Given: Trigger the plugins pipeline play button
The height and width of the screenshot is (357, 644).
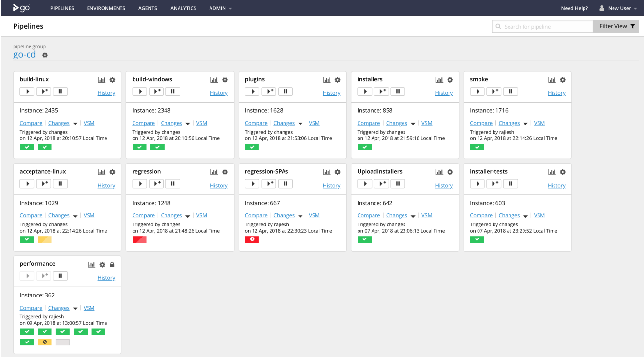Looking at the screenshot, I should click(x=252, y=91).
